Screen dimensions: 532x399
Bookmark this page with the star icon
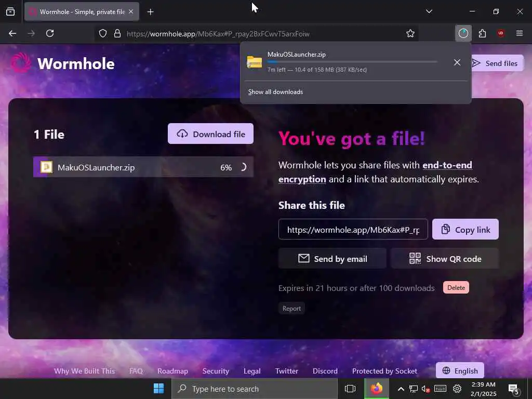pos(410,33)
